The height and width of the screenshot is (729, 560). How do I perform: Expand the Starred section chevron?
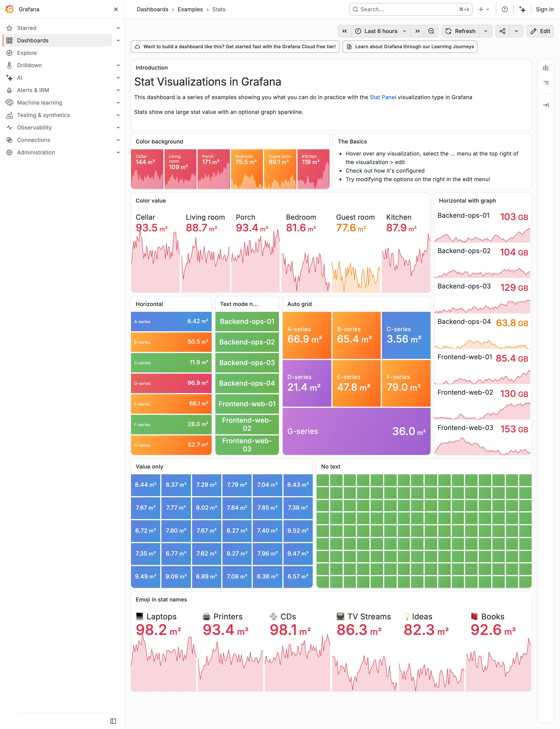coord(118,28)
